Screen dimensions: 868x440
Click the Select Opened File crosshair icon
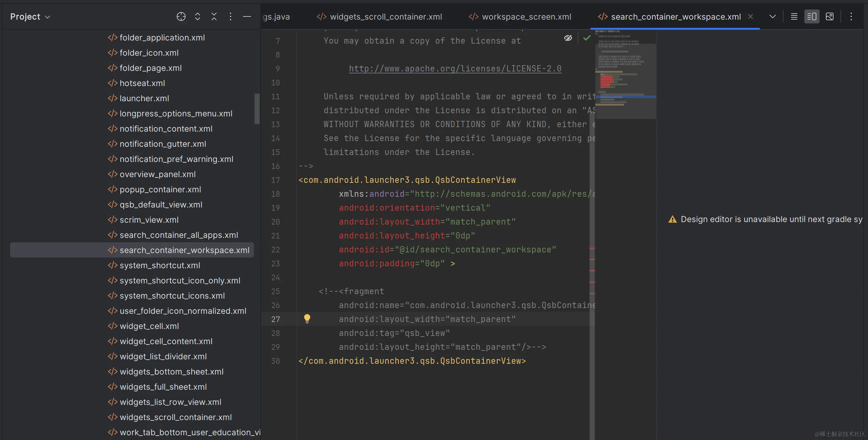[x=181, y=16]
